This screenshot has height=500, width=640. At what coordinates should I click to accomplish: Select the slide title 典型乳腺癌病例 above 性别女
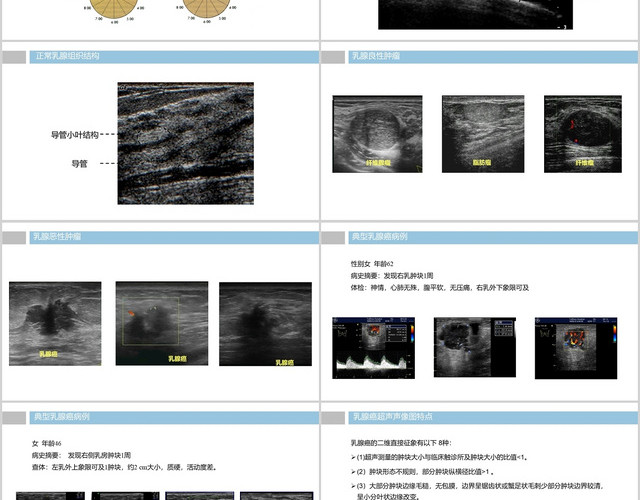pyautogui.click(x=380, y=236)
